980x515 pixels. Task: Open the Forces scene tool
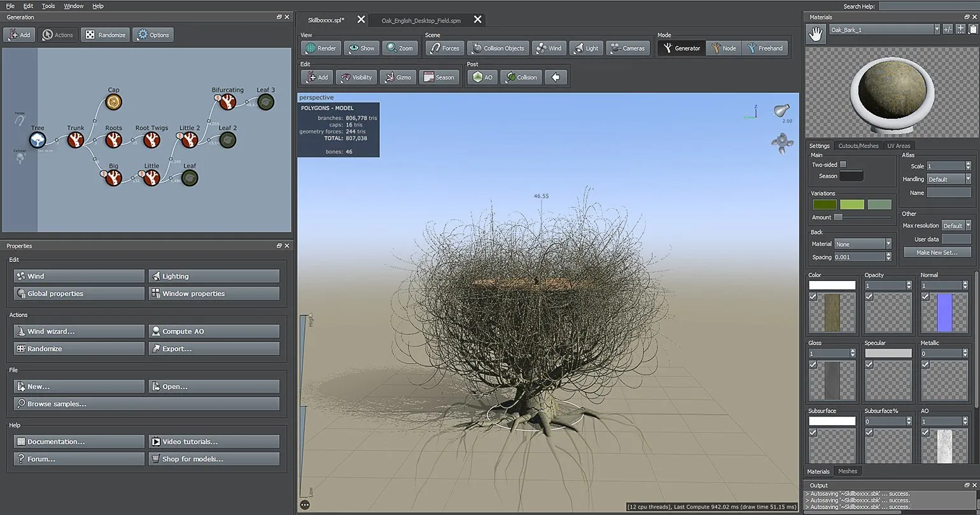point(444,48)
